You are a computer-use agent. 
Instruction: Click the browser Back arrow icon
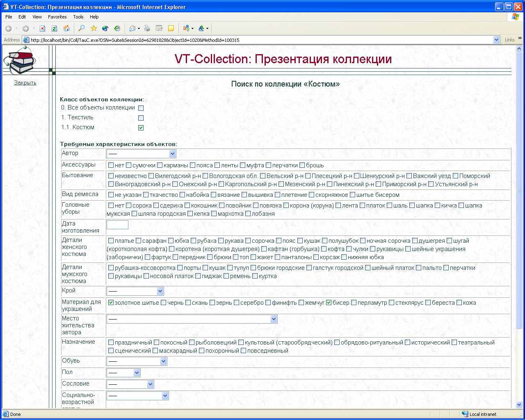(x=8, y=28)
